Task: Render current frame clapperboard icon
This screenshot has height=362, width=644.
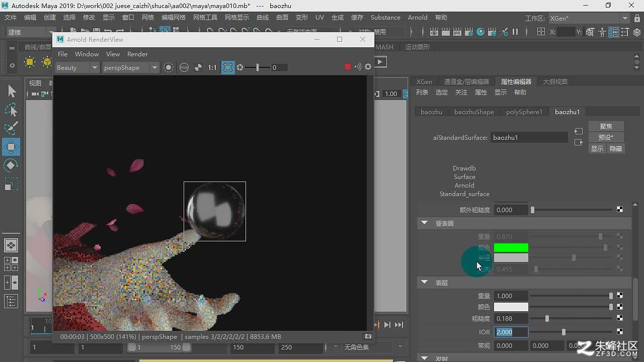Action: coord(446,32)
